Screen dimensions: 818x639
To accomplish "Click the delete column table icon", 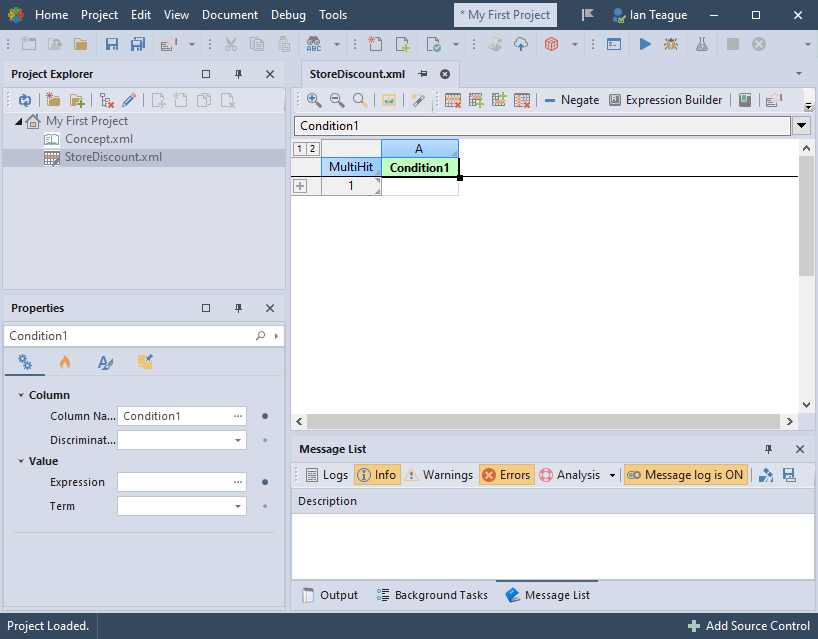I will pyautogui.click(x=522, y=100).
